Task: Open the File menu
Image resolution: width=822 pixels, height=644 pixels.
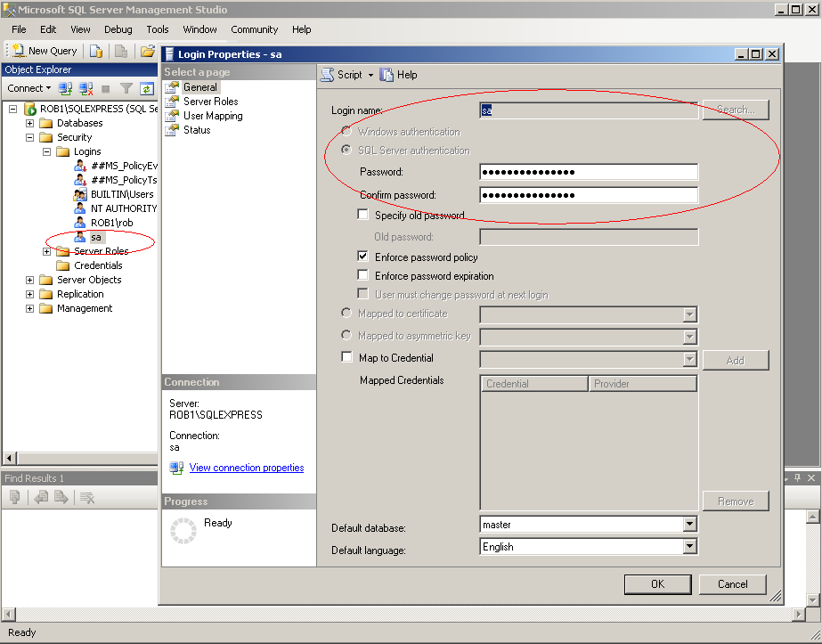Action: point(19,29)
